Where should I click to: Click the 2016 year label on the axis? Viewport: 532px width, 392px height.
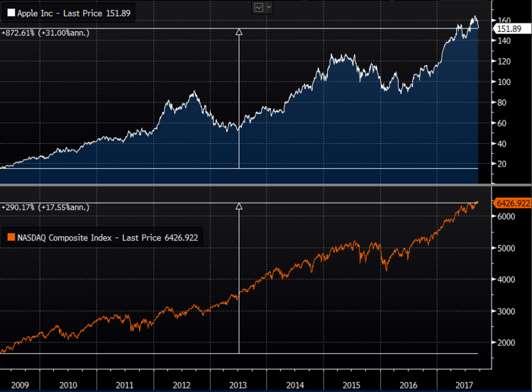(408, 385)
